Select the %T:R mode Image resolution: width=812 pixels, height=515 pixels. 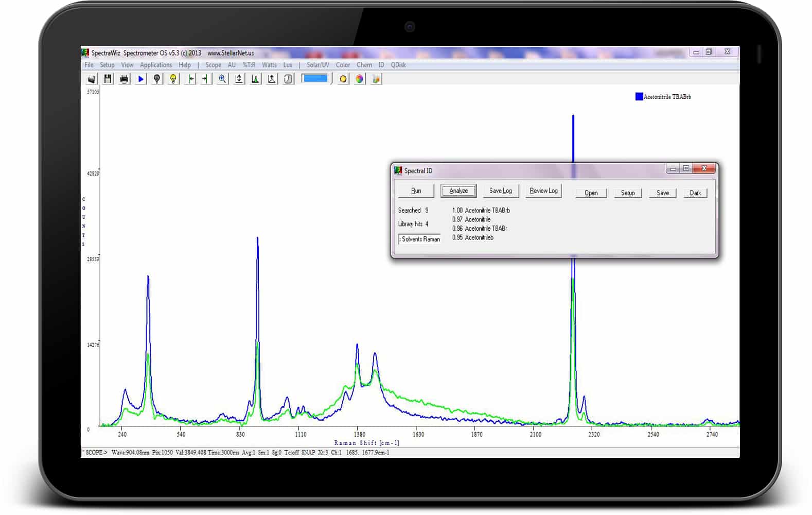(x=249, y=65)
